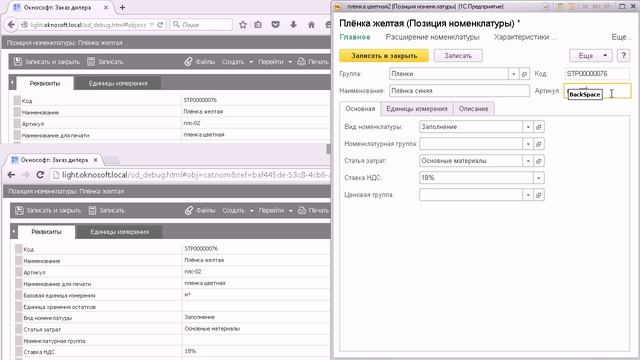640x360 pixels.
Task: Open Перейти dropdown in upper browser toolbar
Action: [x=275, y=62]
